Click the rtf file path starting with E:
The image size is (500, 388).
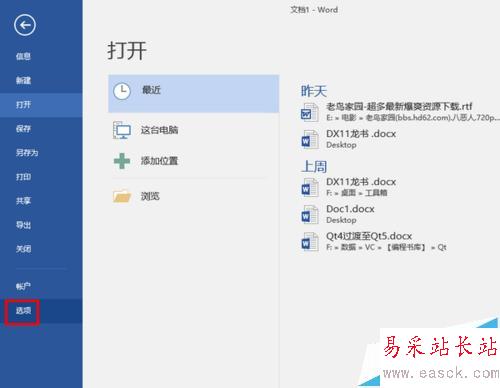[412, 118]
